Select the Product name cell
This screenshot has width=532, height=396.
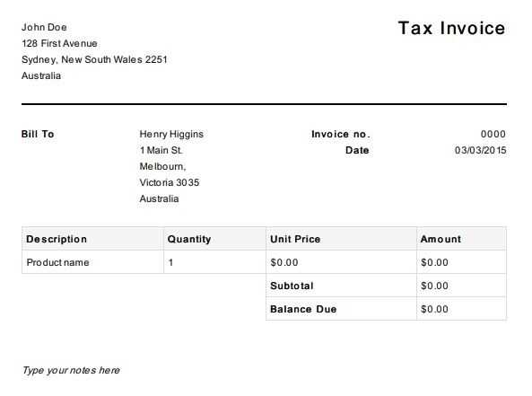pyautogui.click(x=92, y=262)
